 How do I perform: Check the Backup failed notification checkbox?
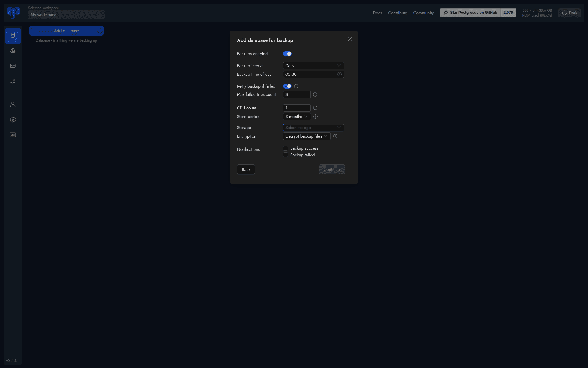pos(285,155)
